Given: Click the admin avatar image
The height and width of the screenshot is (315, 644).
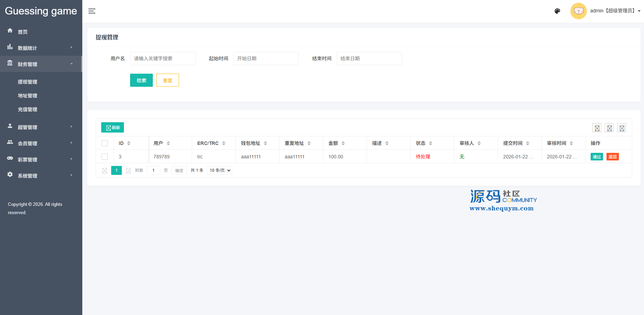Looking at the screenshot, I should [x=578, y=11].
